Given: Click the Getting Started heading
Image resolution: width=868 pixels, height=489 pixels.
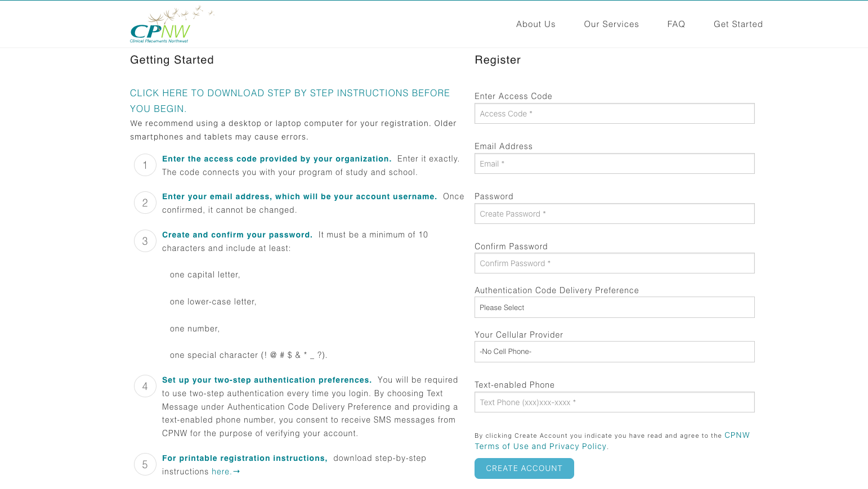Looking at the screenshot, I should coord(172,60).
